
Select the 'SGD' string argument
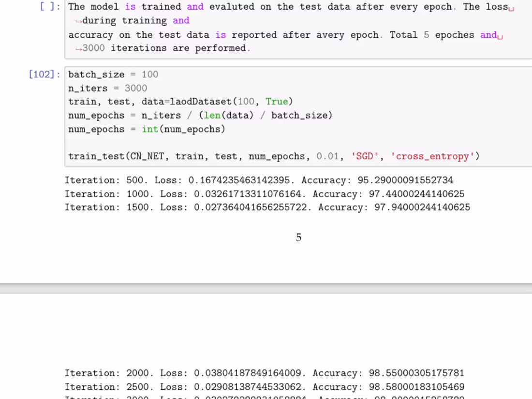coord(364,156)
